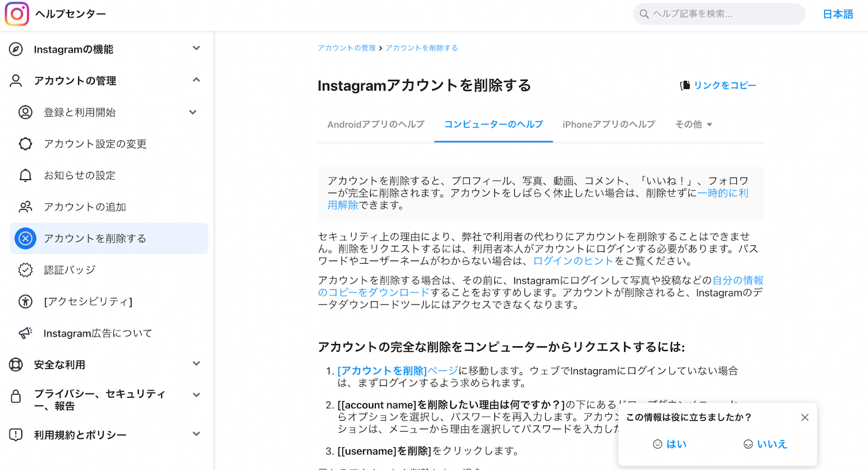868x470 pixels.
Task: Click the frowning face icon beside いいえ
Action: pyautogui.click(x=748, y=444)
